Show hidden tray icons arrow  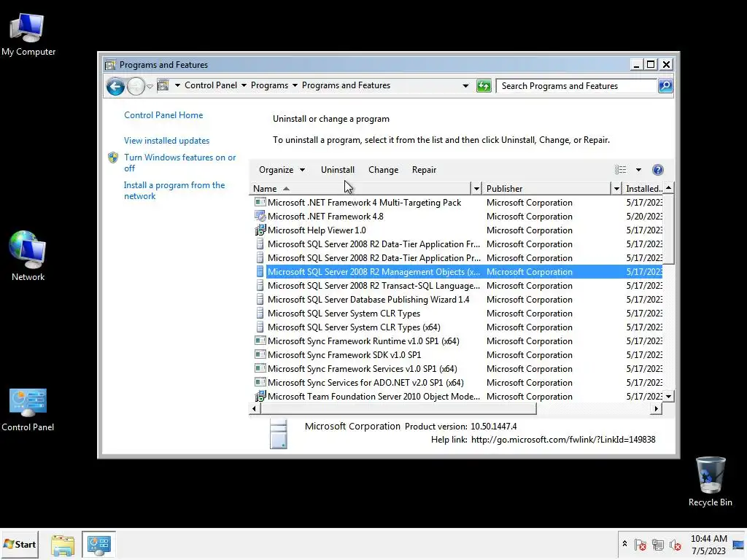[624, 544]
